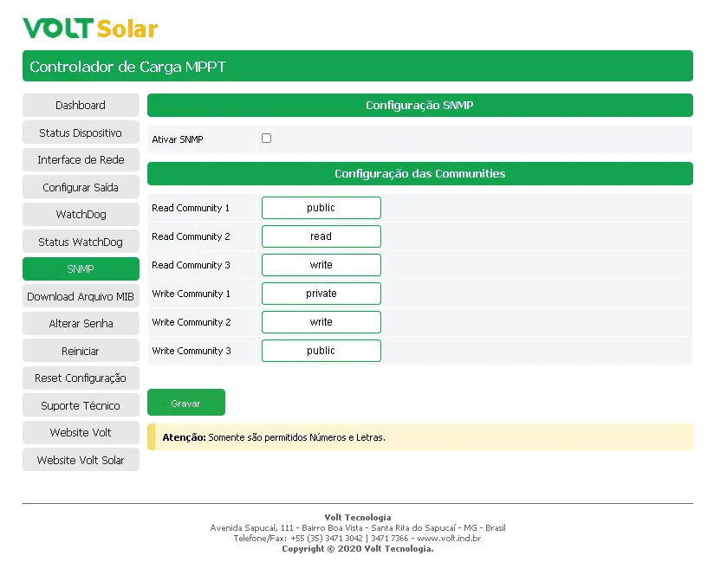Visit Website Volt Solar link
Image resolution: width=714 pixels, height=588 pixels.
click(x=81, y=460)
